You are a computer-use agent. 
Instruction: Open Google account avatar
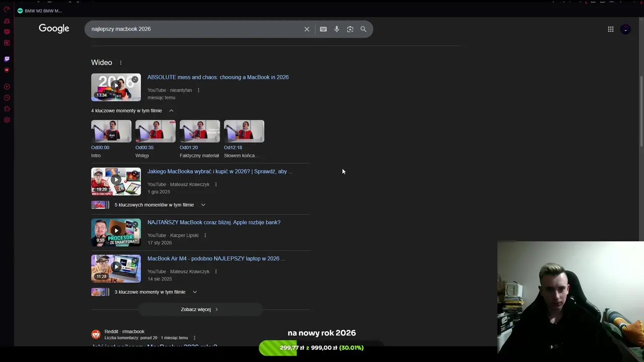(625, 29)
